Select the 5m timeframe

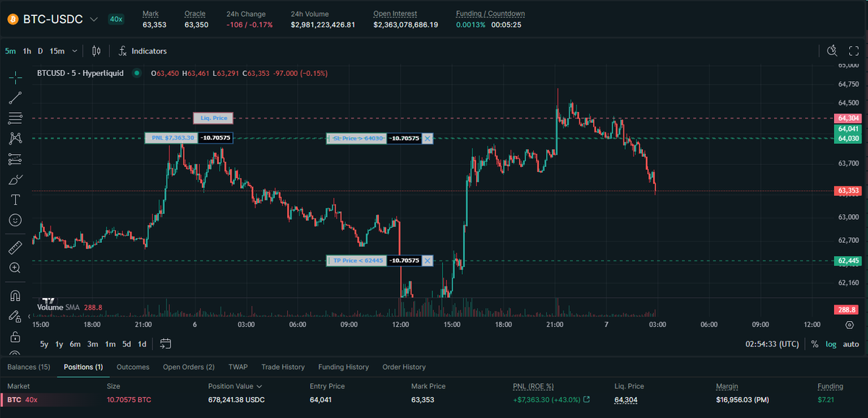click(10, 51)
